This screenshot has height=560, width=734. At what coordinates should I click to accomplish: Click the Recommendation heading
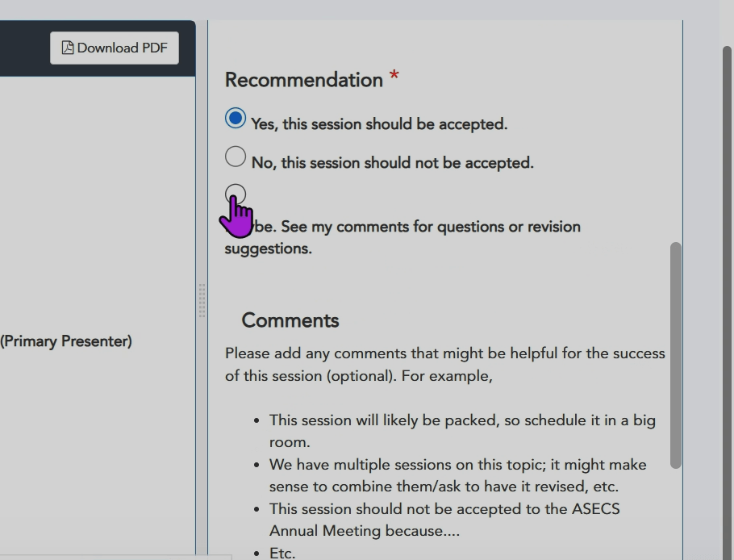(303, 80)
